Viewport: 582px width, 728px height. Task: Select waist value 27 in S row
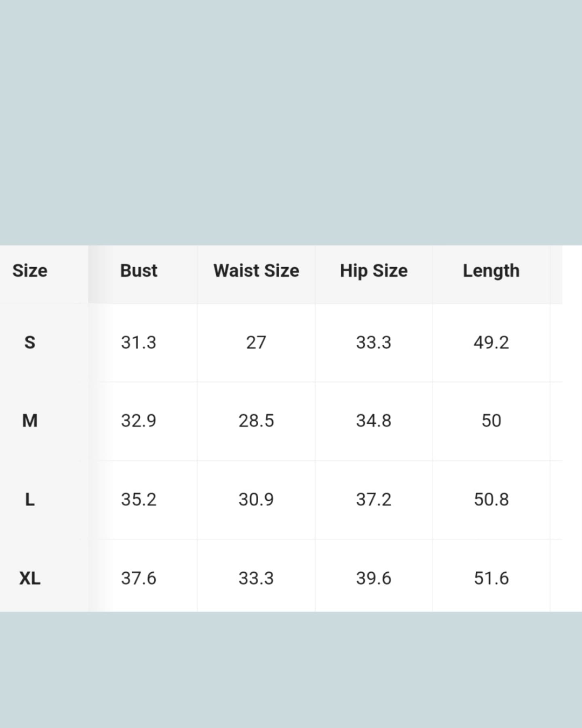[256, 343]
